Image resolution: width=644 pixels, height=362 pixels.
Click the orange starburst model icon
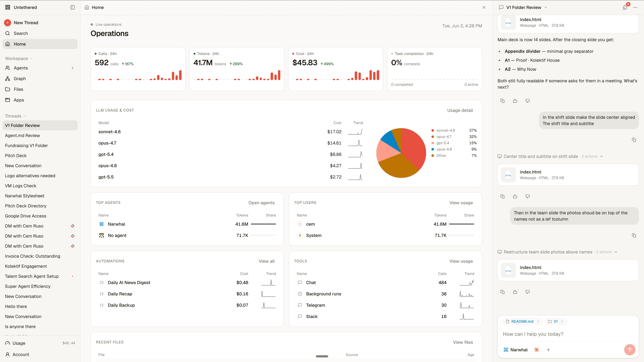click(536, 350)
